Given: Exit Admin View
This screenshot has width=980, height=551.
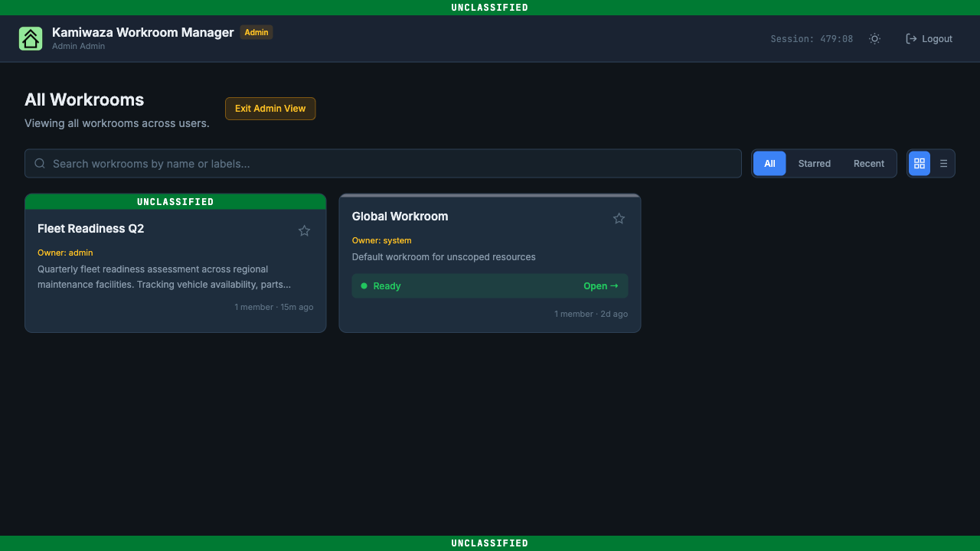Looking at the screenshot, I should point(270,109).
